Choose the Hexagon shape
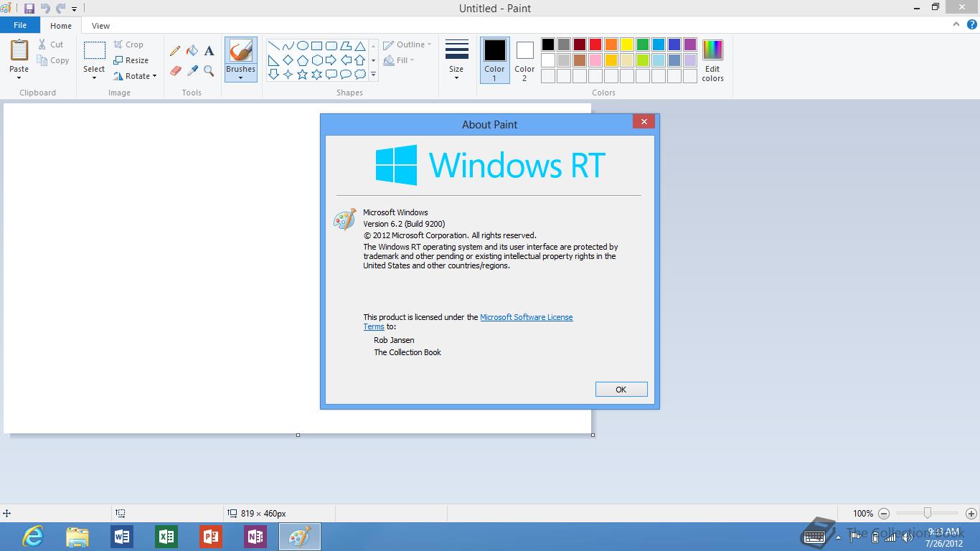This screenshot has width=980, height=551. pyautogui.click(x=316, y=60)
